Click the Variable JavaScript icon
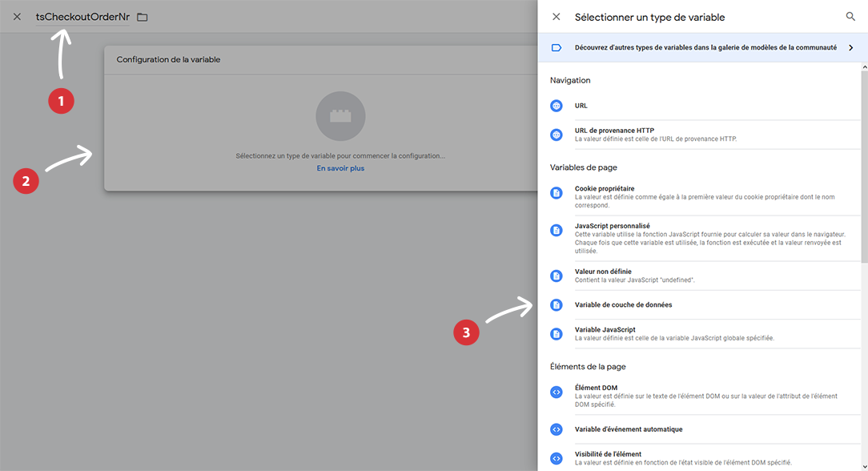The height and width of the screenshot is (471, 868). (x=557, y=334)
